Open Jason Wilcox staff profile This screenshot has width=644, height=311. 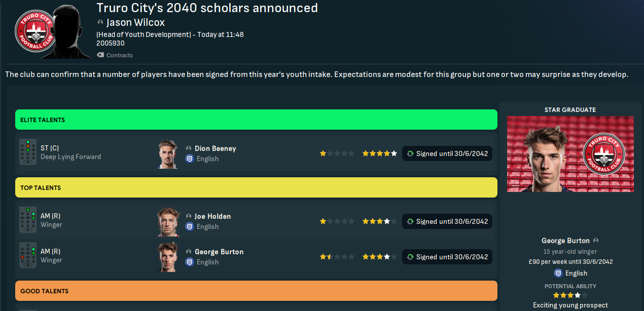coord(135,23)
